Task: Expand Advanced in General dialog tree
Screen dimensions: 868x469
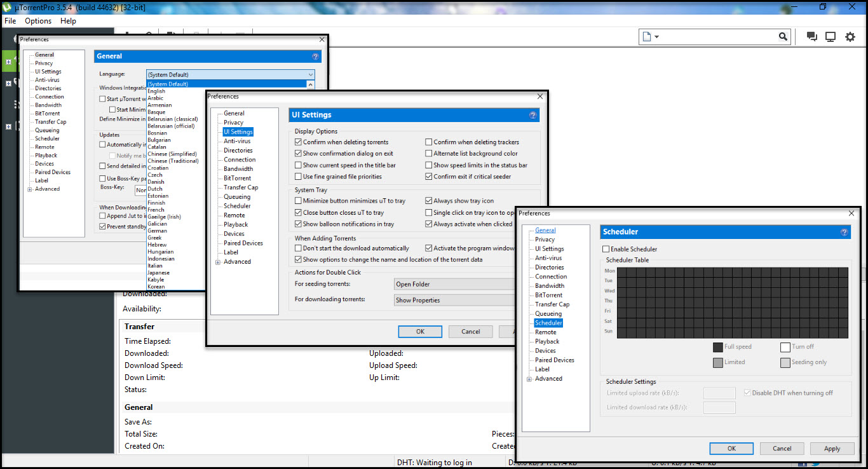Action: [29, 189]
